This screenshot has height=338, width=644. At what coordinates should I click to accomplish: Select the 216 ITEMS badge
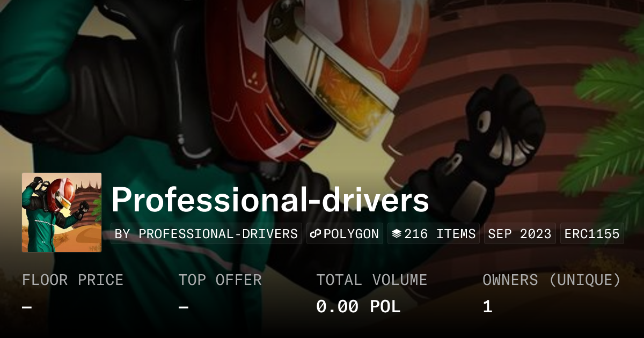point(434,234)
